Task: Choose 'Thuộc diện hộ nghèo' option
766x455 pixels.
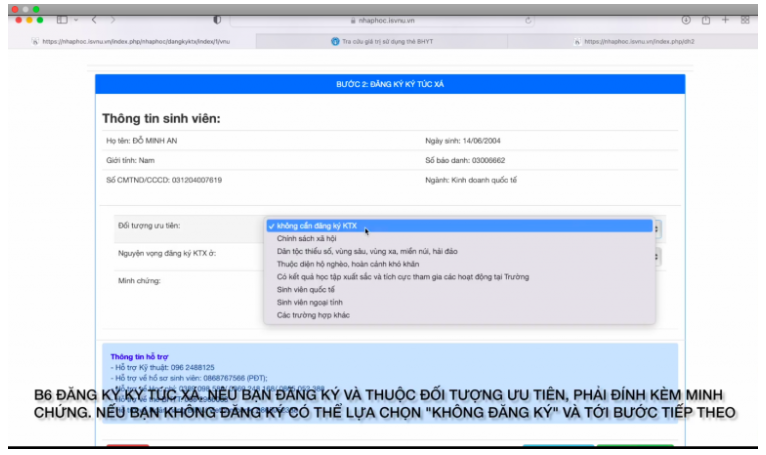Action: (x=459, y=264)
